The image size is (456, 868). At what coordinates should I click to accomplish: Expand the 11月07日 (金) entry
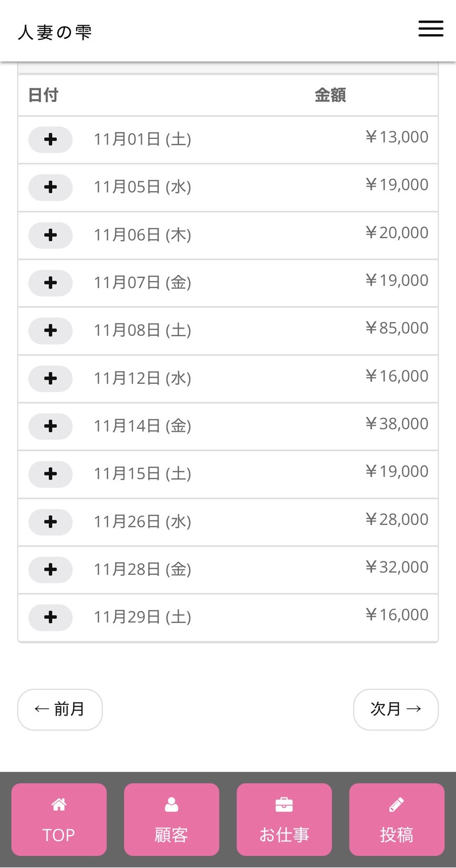pyautogui.click(x=50, y=283)
